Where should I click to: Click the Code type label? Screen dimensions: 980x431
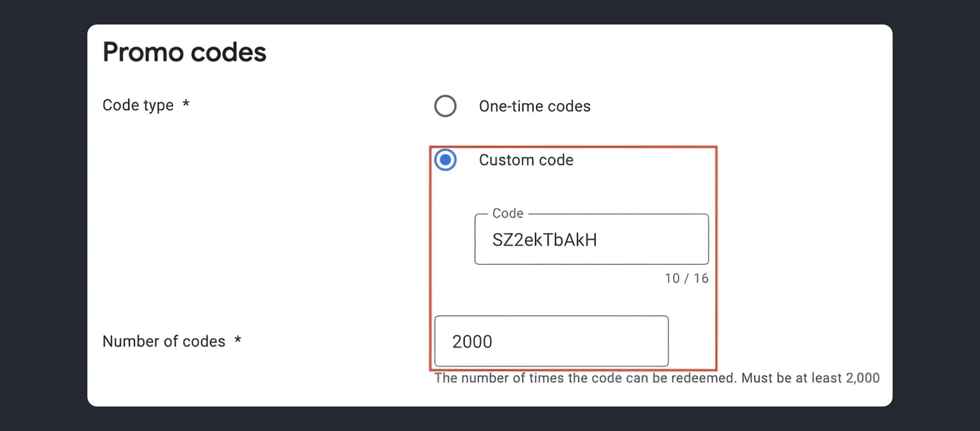pos(138,105)
